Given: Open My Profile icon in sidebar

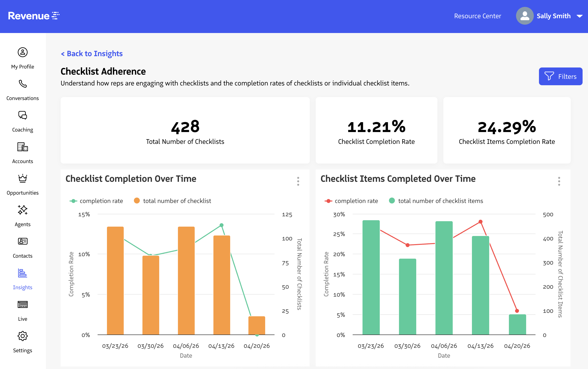Looking at the screenshot, I should coord(23,52).
